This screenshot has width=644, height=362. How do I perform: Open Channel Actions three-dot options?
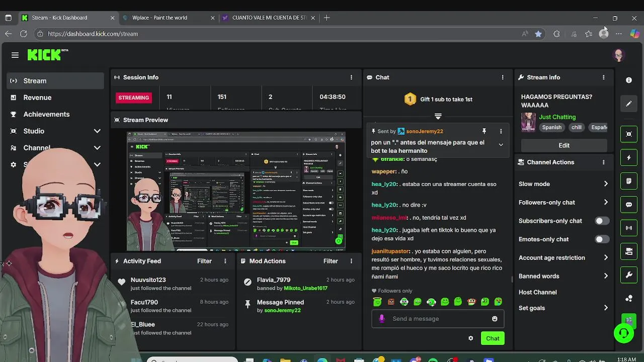click(604, 162)
